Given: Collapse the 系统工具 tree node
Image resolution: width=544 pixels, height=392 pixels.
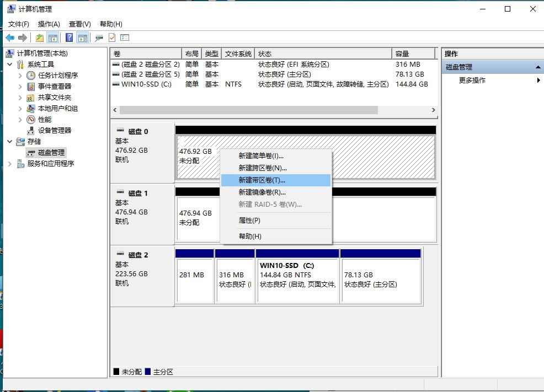Looking at the screenshot, I should tap(10, 65).
